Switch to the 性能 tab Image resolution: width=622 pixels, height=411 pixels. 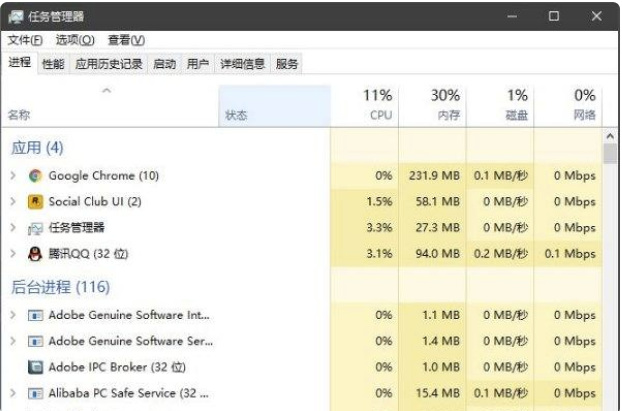pyautogui.click(x=53, y=64)
